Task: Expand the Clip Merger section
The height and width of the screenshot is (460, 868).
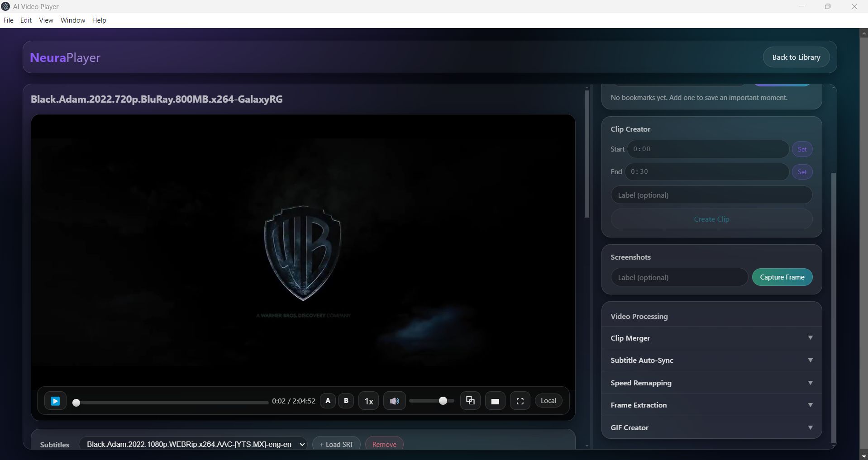Action: (711, 338)
